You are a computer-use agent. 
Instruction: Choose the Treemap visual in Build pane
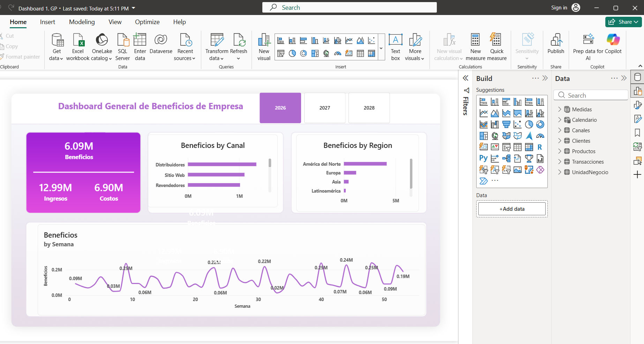484,136
